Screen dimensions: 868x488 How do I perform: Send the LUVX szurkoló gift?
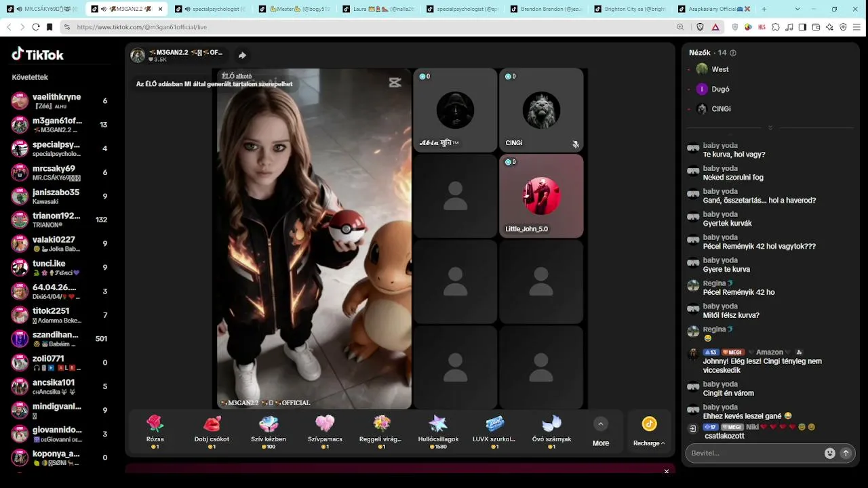(495, 432)
